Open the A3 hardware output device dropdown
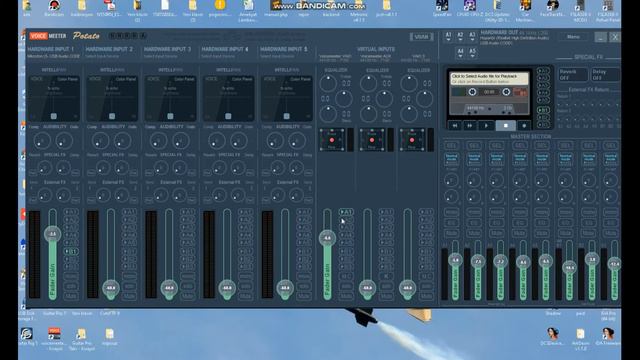The height and width of the screenshot is (360, 640). coord(472,37)
